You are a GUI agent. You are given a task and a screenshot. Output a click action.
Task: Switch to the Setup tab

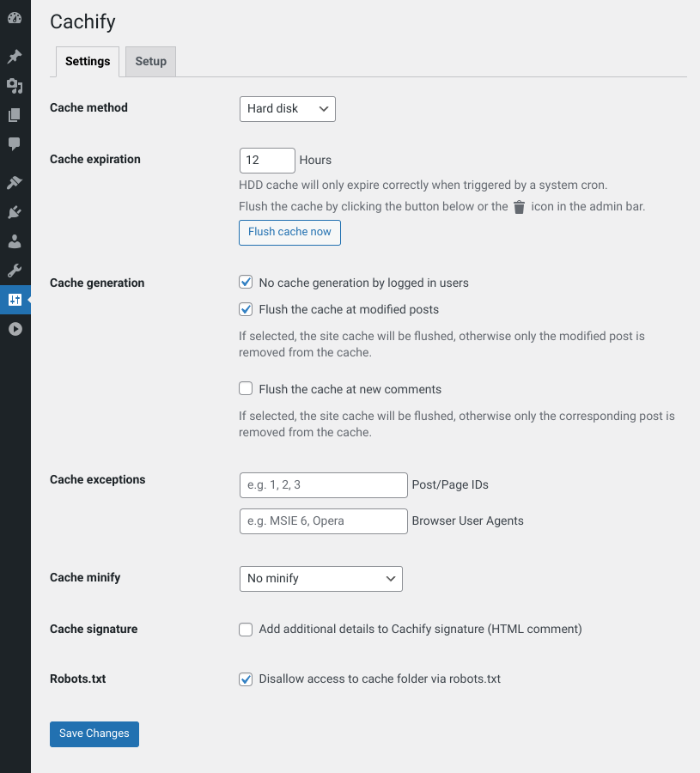150,61
